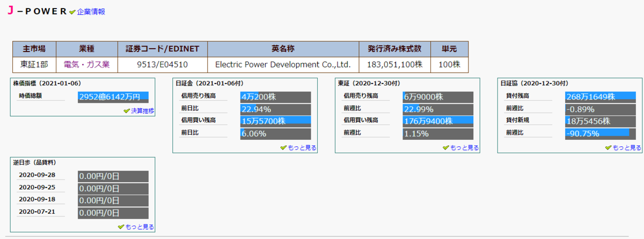Viewport: 644px width, 239px height.
Task: Click the 時価総額 label
Action: tap(30, 96)
